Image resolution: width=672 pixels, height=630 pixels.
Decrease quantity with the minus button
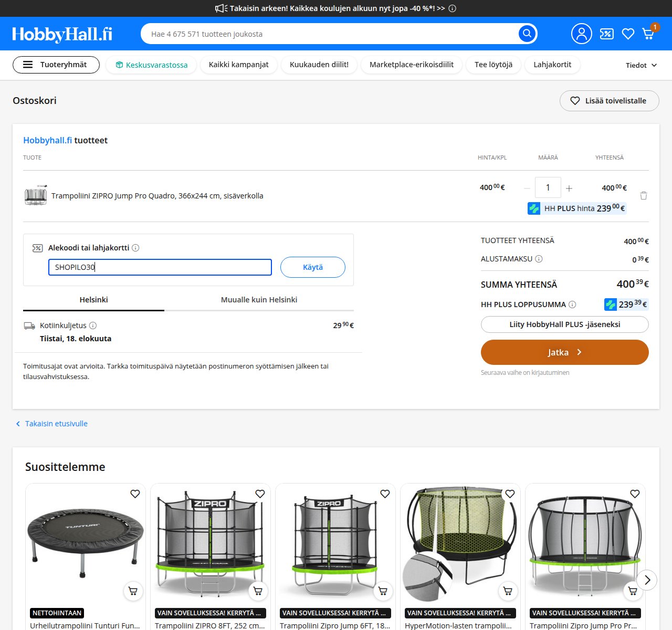click(527, 188)
